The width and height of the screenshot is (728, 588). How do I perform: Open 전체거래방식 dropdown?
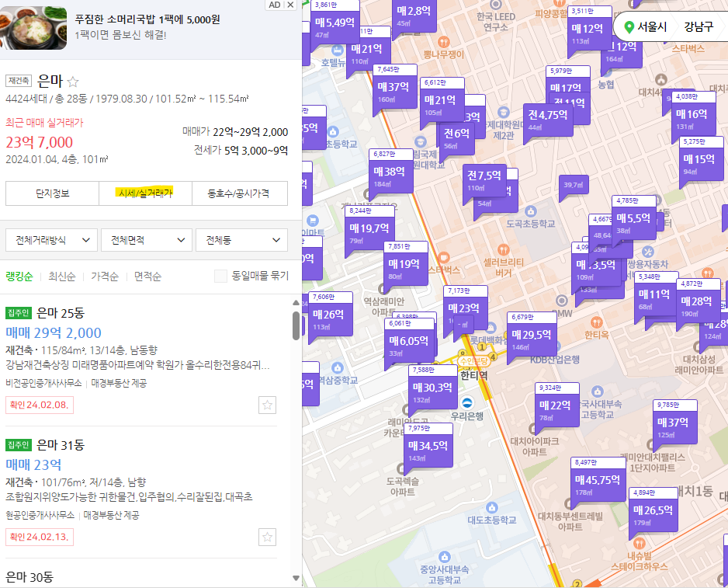[x=51, y=240]
